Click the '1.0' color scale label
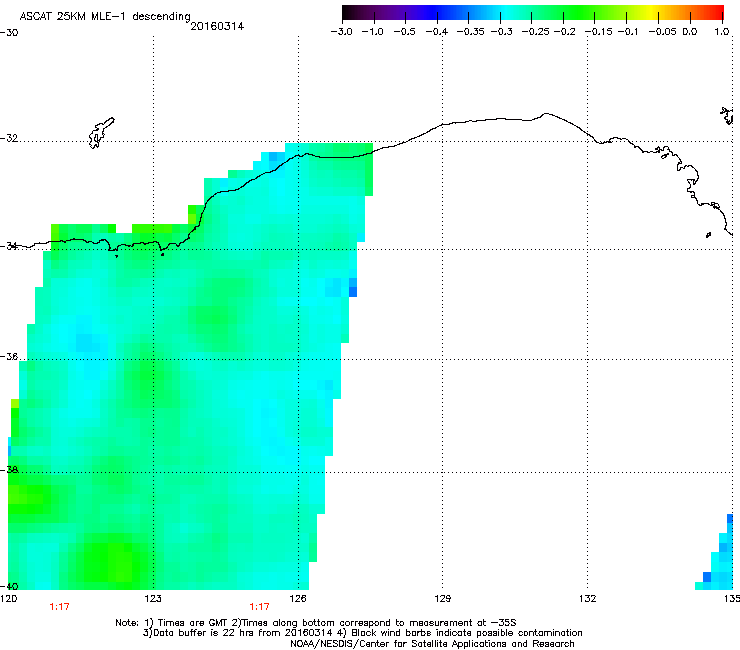The image size is (740, 650). pos(722,32)
